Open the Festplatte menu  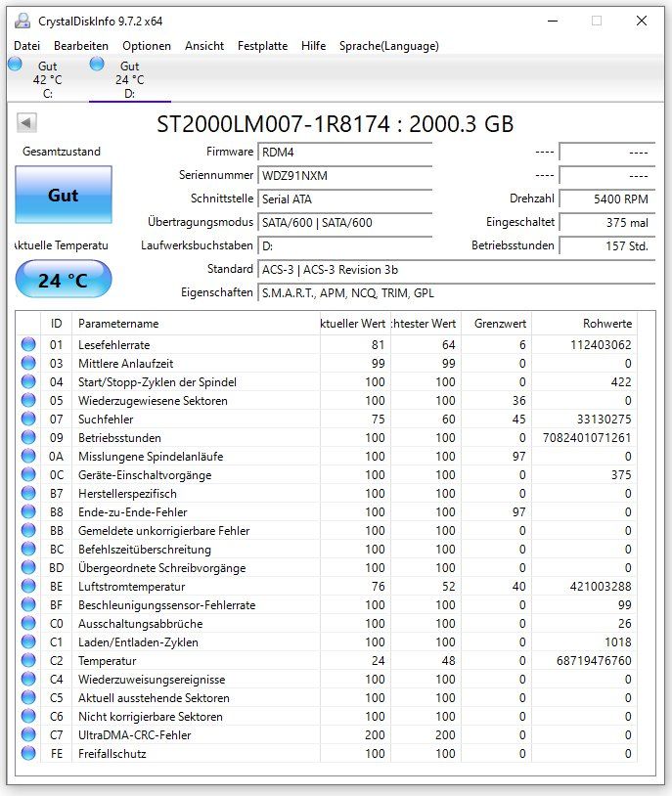pyautogui.click(x=262, y=46)
